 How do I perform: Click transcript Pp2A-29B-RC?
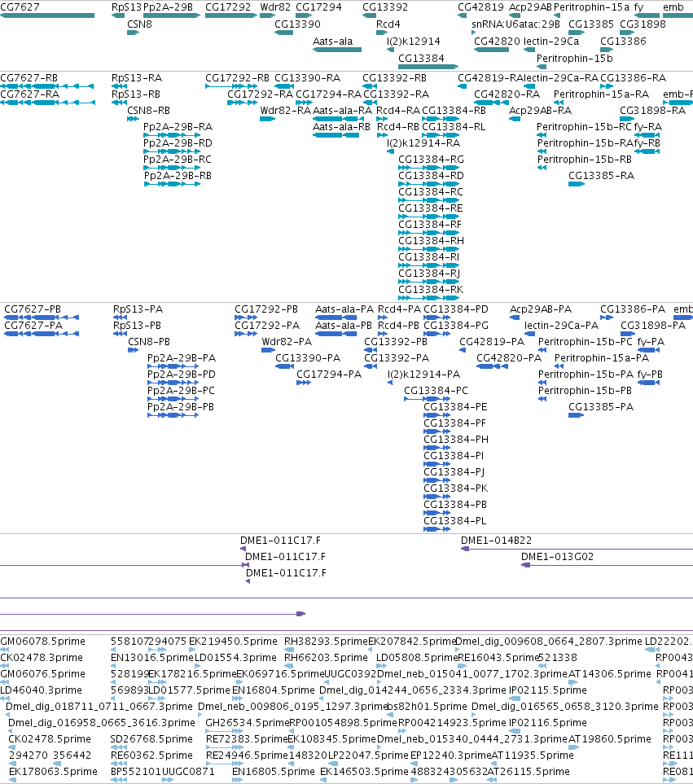click(178, 160)
